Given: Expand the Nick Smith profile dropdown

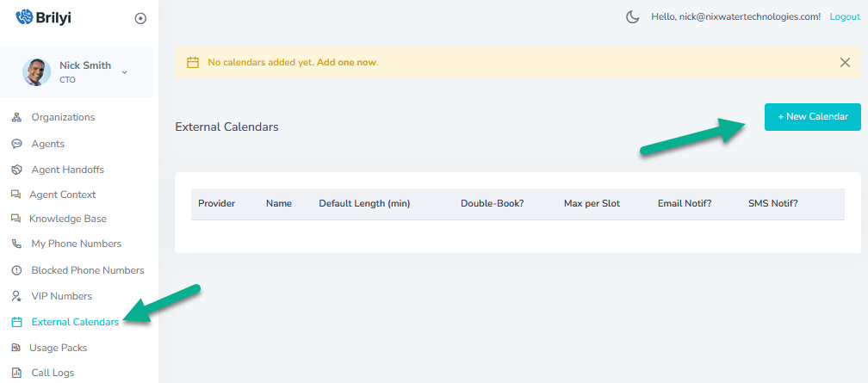Looking at the screenshot, I should [124, 71].
